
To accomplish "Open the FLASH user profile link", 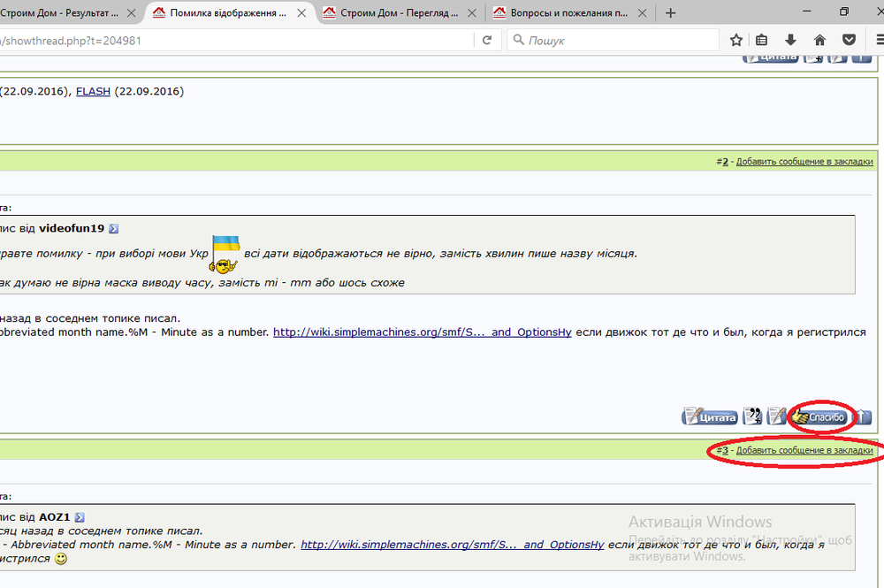I will coord(93,91).
